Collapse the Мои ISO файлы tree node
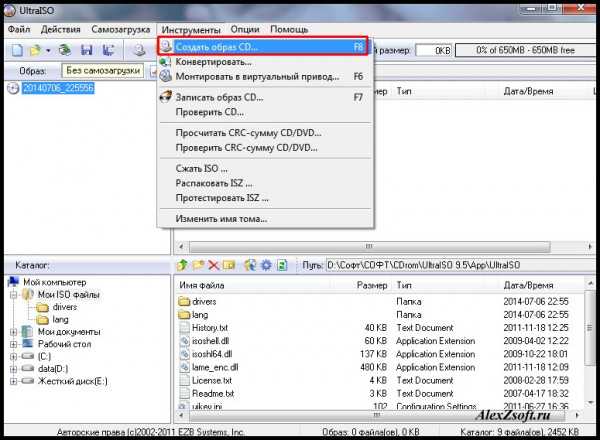Screen dimensions: 600x440 click(x=13, y=295)
